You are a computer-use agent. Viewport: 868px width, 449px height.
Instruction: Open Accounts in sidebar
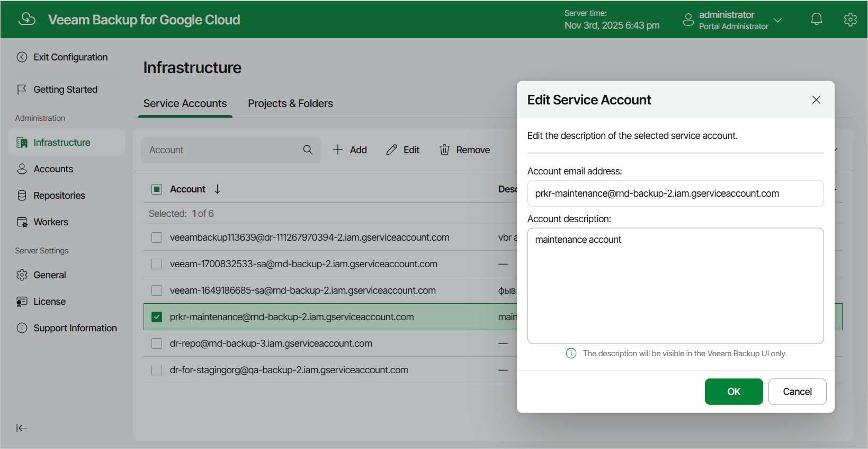pos(53,169)
